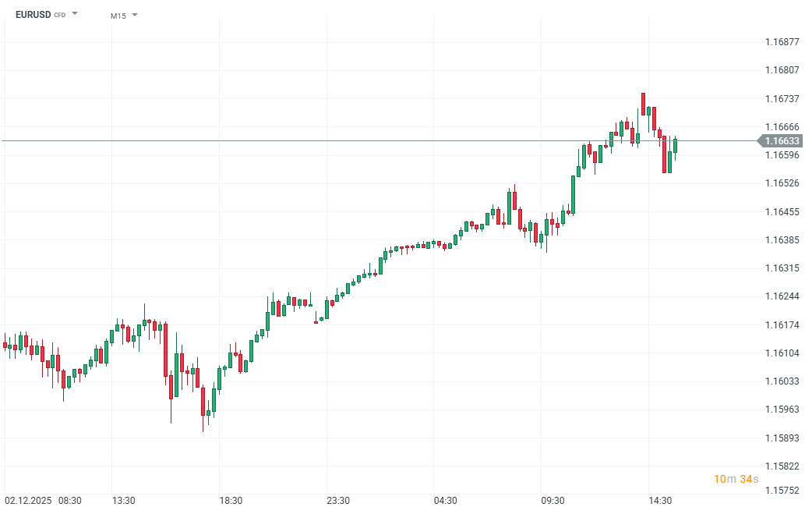Click the 04:30 time axis label
Screen dimensions: 812x514
[x=446, y=501]
